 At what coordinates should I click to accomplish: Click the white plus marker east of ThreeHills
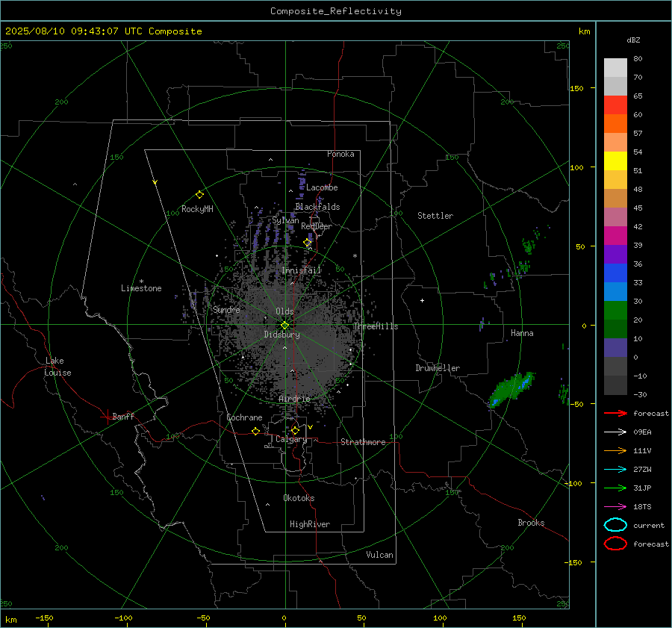click(x=422, y=300)
